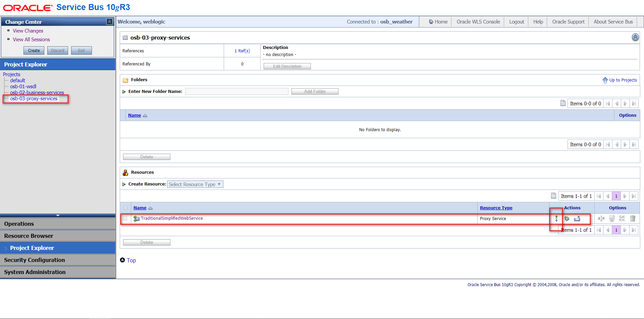Clone TraditionalSimplifiedWebService resource icon
This screenshot has width=644, height=319.
[622, 219]
